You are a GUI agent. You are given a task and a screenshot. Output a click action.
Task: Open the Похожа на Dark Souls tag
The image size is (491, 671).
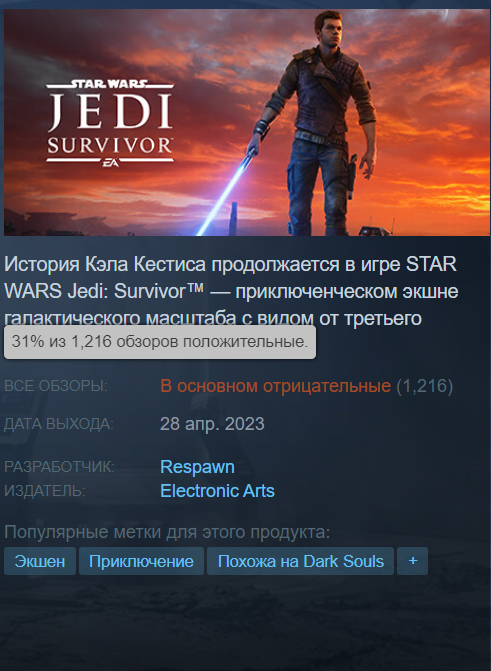tap(301, 561)
